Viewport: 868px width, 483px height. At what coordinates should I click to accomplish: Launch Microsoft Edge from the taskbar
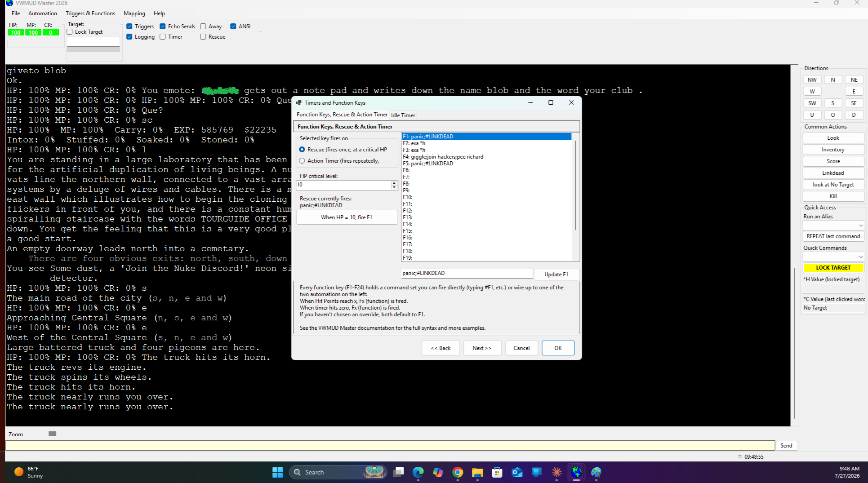pyautogui.click(x=418, y=472)
